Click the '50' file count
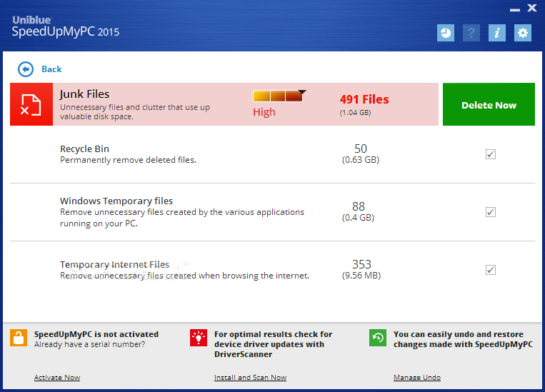This screenshot has height=392, width=545. coord(361,149)
